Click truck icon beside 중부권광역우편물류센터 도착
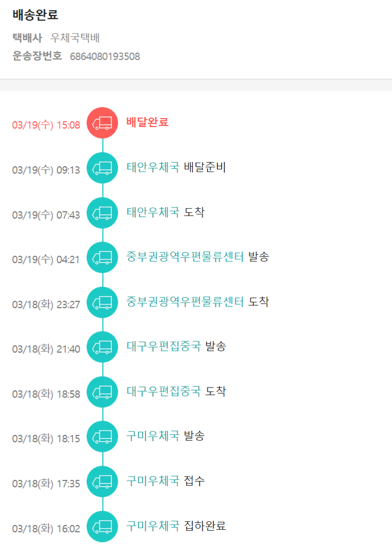The image size is (392, 547). pos(102,302)
